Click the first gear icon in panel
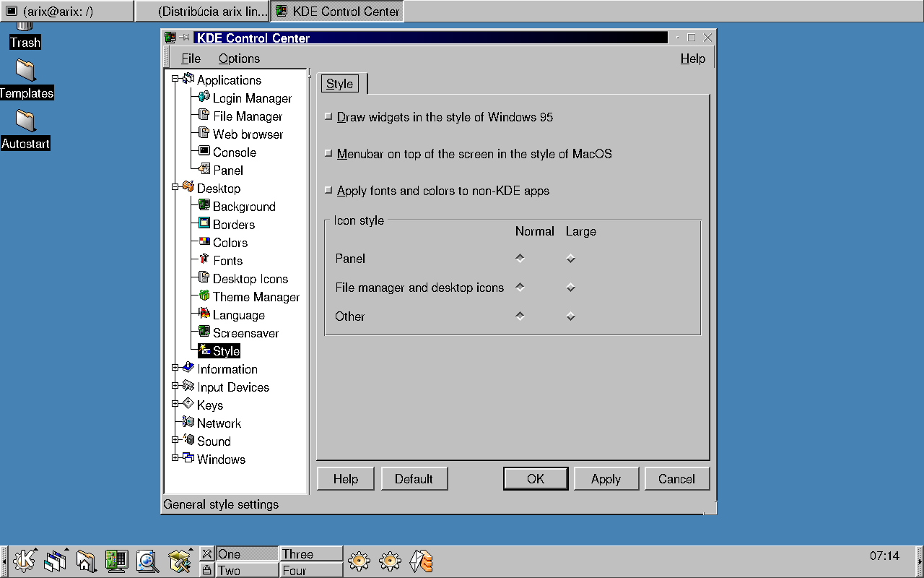924x578 pixels. click(x=359, y=561)
